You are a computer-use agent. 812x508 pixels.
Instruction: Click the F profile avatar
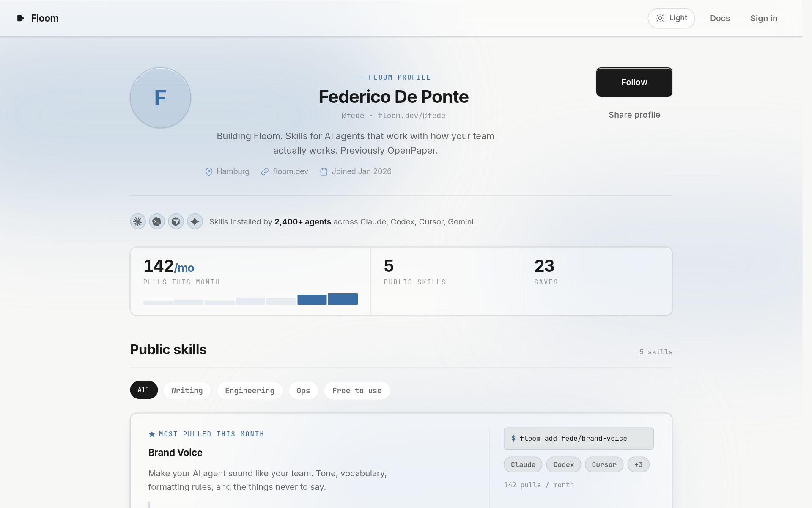click(x=160, y=98)
